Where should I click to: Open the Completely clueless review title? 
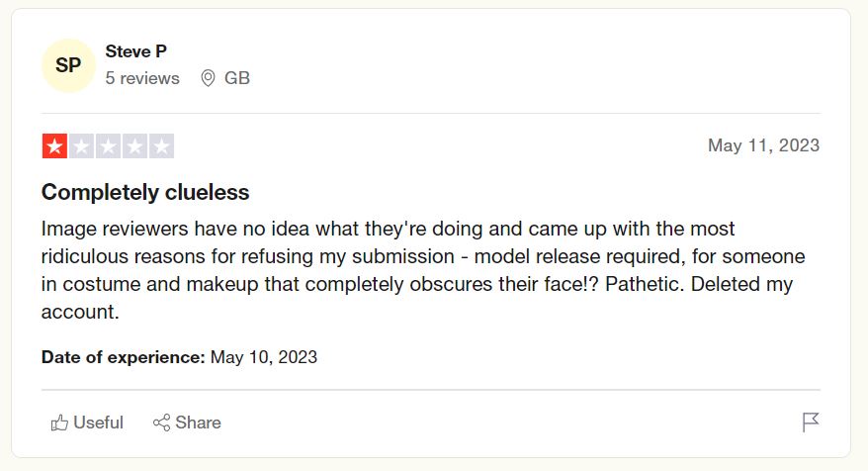(x=145, y=192)
